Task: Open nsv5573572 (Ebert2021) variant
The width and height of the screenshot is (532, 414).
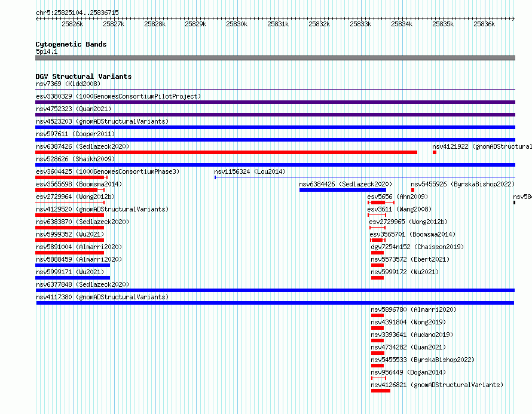Action: click(x=410, y=259)
